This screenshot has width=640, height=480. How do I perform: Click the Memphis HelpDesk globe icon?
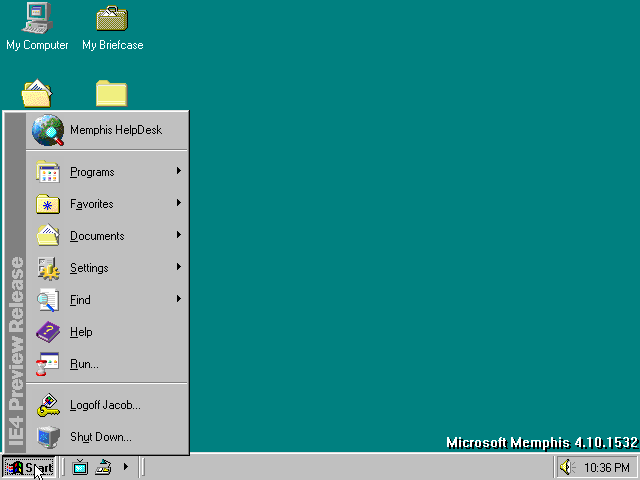click(48, 130)
